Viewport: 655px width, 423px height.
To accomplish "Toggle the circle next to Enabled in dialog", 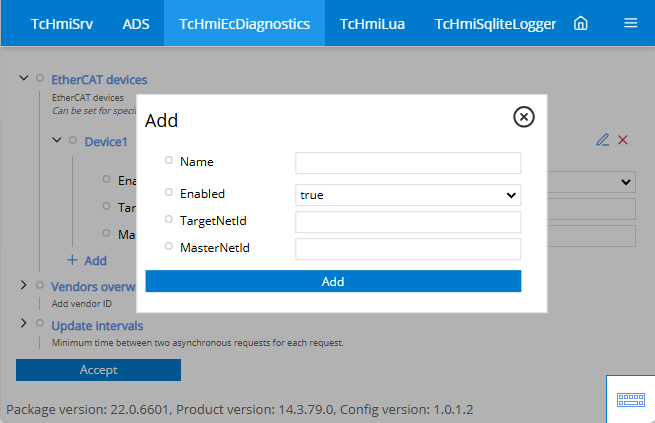I will [x=168, y=192].
